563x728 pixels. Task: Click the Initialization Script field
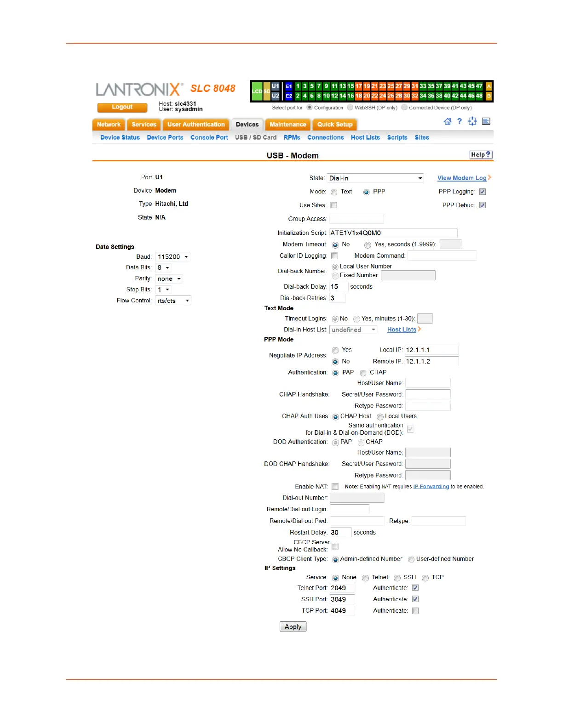coord(393,233)
